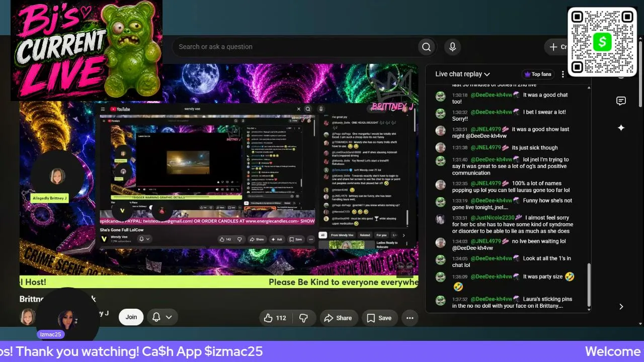Open Wendy Vee notification bell dropdown
This screenshot has width=644, height=362.
click(x=144, y=239)
